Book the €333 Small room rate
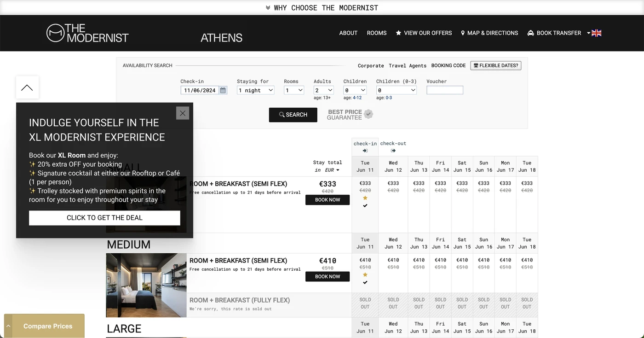The height and width of the screenshot is (338, 644). [x=328, y=200]
